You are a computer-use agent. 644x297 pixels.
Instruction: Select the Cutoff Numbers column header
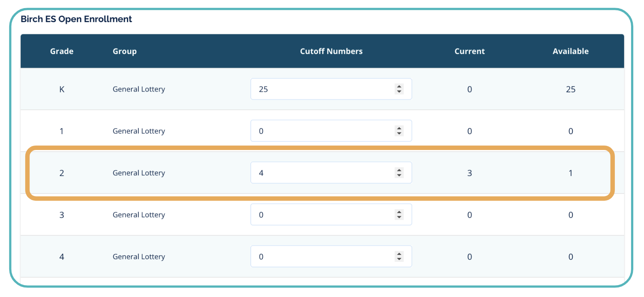pos(331,51)
